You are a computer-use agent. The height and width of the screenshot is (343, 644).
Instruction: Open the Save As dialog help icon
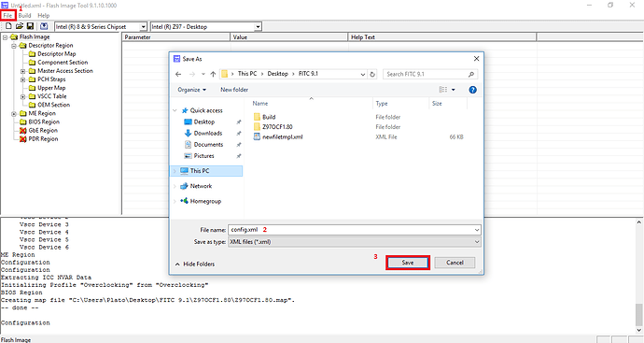[x=472, y=90]
